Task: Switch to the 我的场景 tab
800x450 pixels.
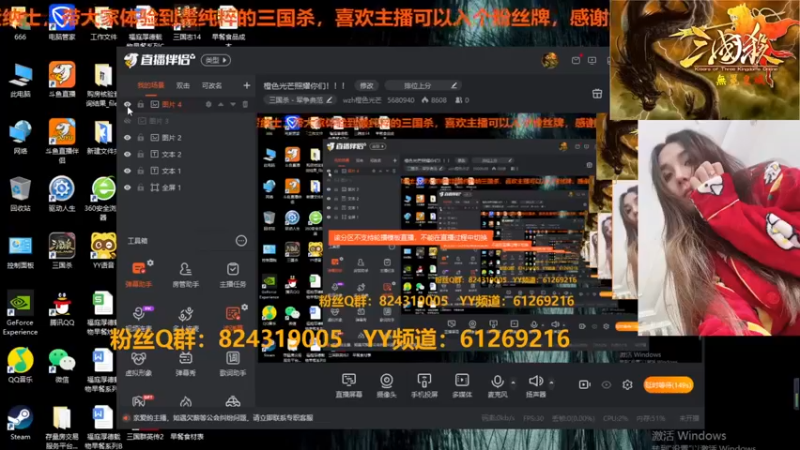Action: click(x=151, y=86)
